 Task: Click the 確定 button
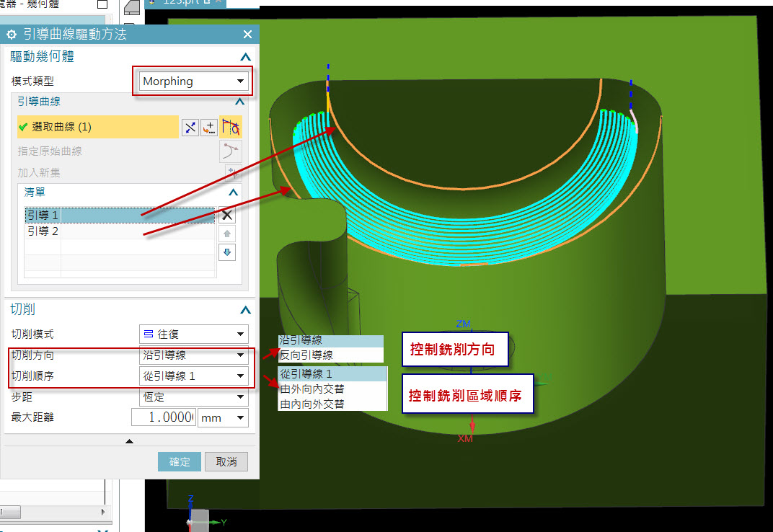click(180, 462)
